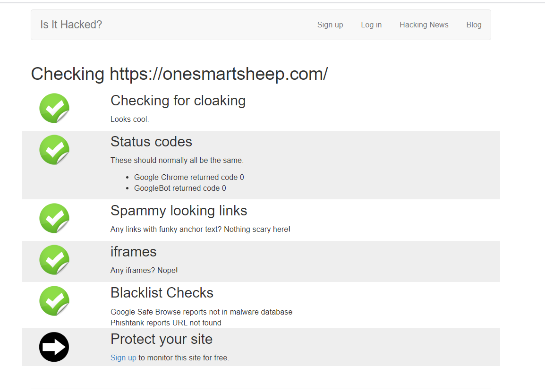Click the iframes heading
Viewport: 545px width, 392px height.
click(x=134, y=252)
